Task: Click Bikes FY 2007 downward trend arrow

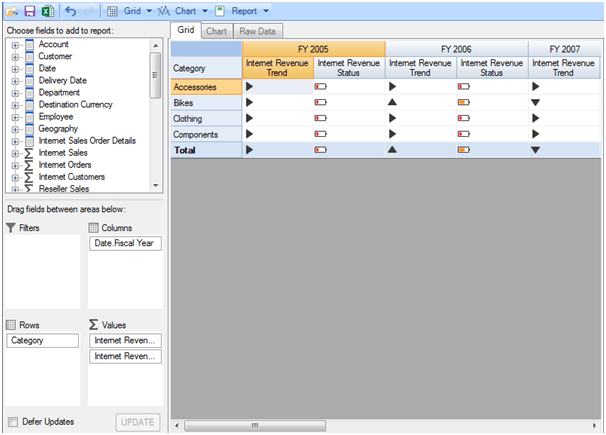Action: click(x=535, y=103)
